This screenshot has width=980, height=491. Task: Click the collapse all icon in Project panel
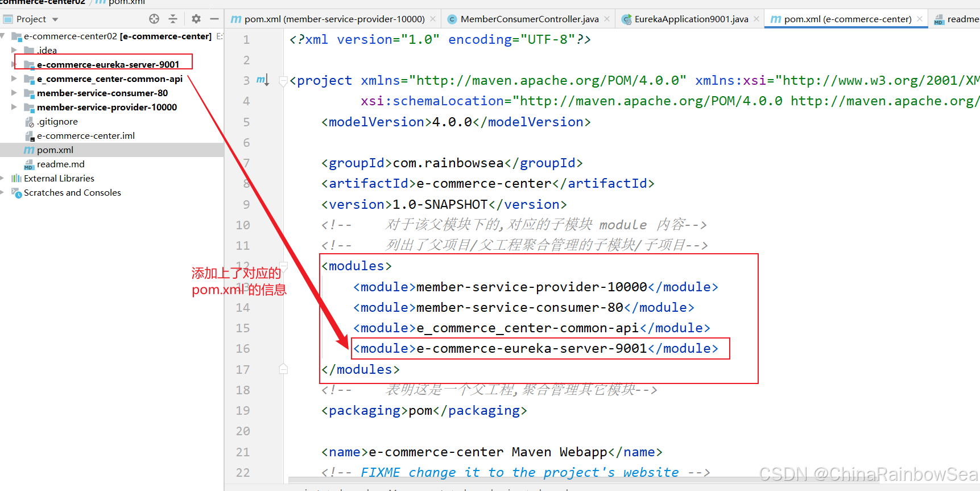click(x=173, y=19)
